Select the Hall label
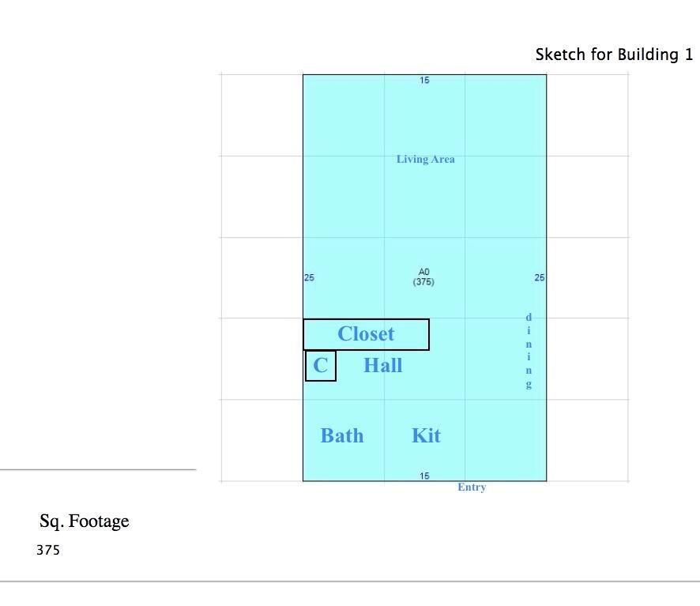Screen dimensions: 700x606 coord(383,365)
